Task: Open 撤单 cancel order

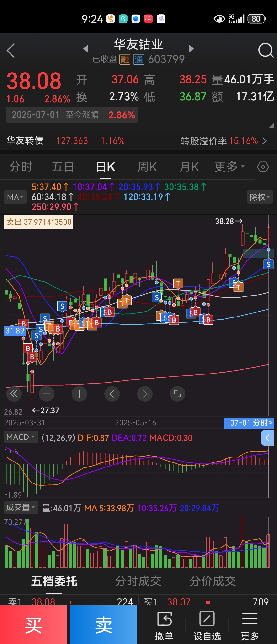Action: 164,626
